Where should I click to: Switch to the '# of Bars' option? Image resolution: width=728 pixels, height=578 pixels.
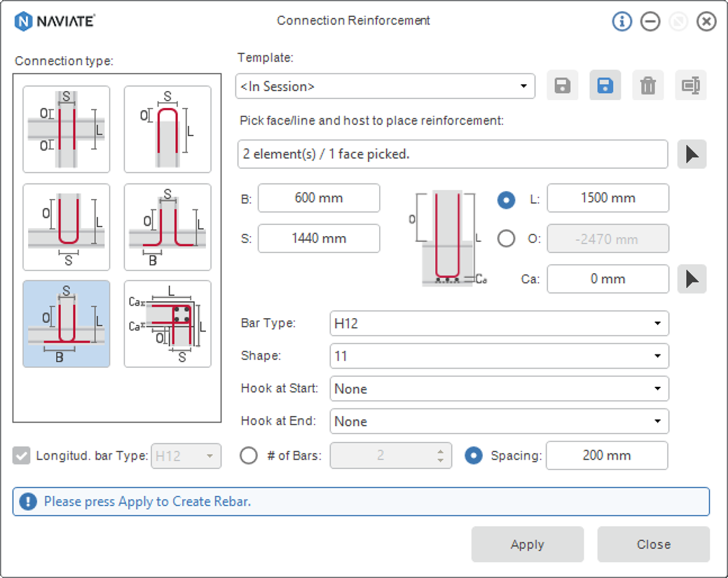(249, 455)
